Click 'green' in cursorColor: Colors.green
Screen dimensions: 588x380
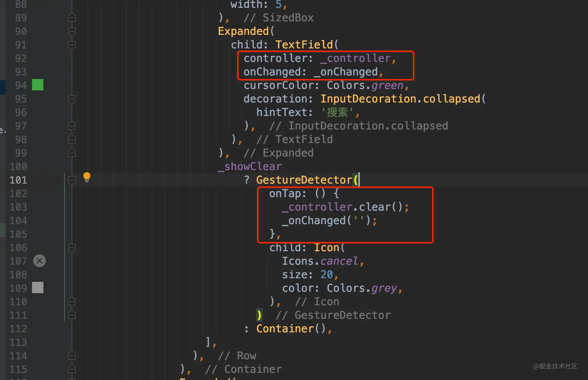coord(387,85)
